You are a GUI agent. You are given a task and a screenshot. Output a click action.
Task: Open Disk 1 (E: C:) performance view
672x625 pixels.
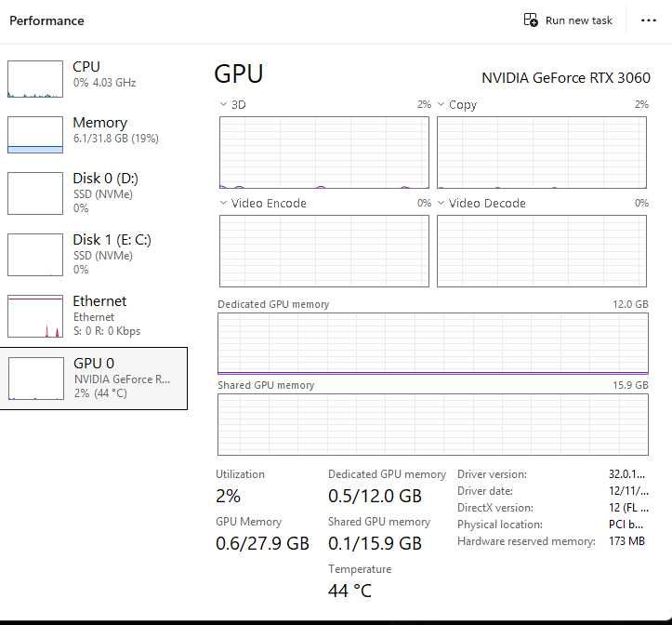coord(94,255)
